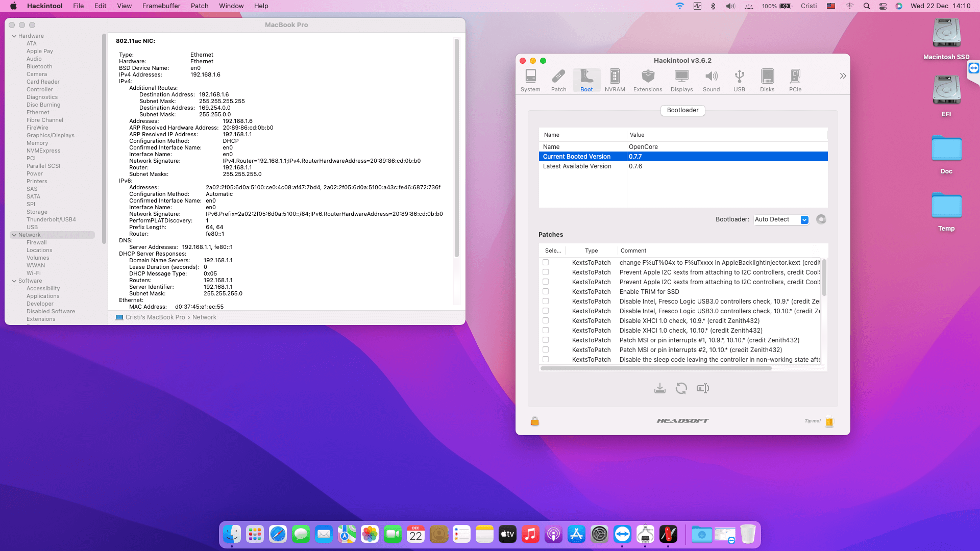Collapse the Hardware section in System Information
Screen dimensions: 980x551
(14, 36)
